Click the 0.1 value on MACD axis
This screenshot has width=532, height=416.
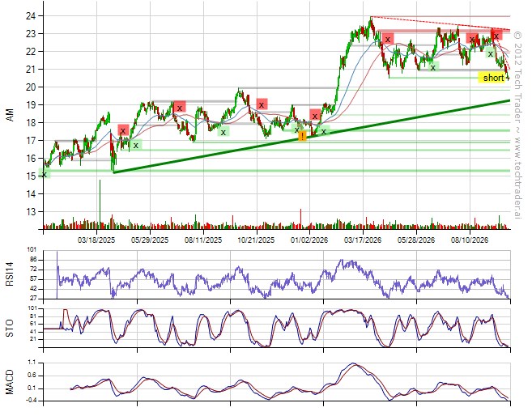[32, 388]
